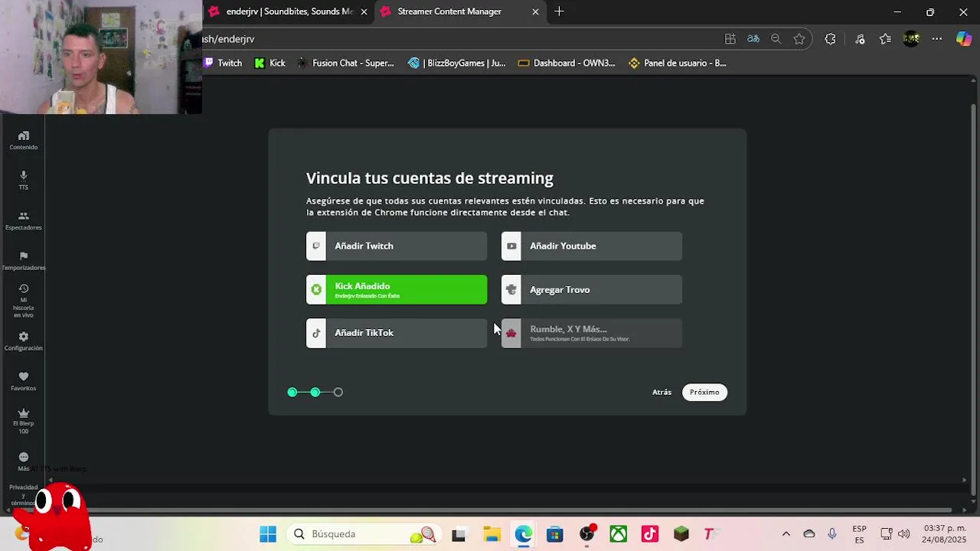Open Minecraft block taskbar icon
This screenshot has height=551, width=980.
[681, 534]
